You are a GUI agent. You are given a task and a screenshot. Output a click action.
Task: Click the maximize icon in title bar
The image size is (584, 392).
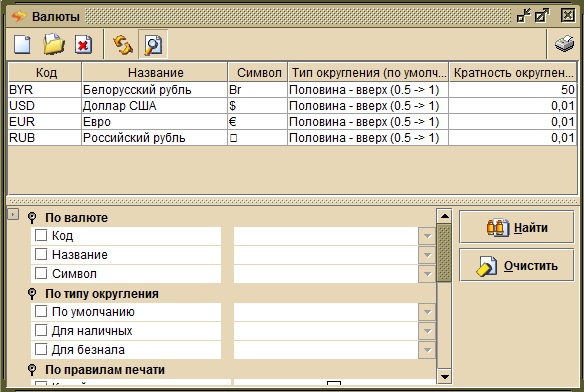tap(542, 16)
